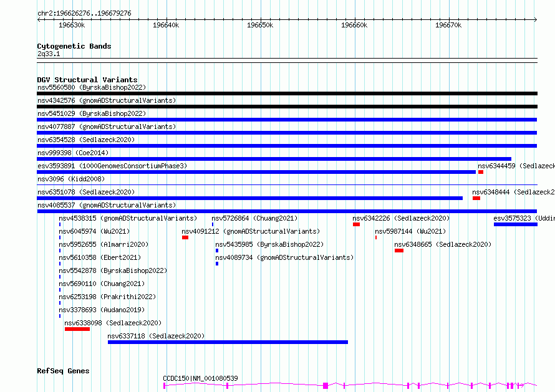The image size is (555, 392).
Task: Click the right arrow of the coordinate ruler
Action: (535, 19)
